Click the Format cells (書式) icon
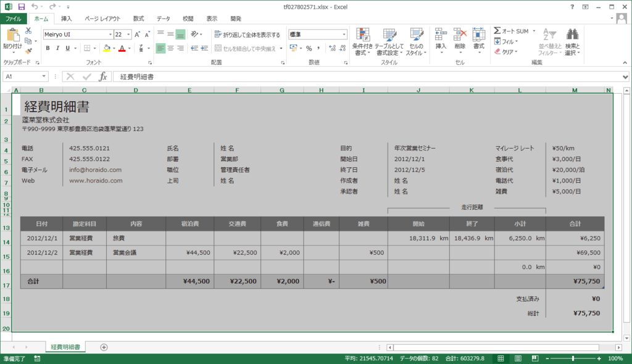 pyautogui.click(x=478, y=35)
